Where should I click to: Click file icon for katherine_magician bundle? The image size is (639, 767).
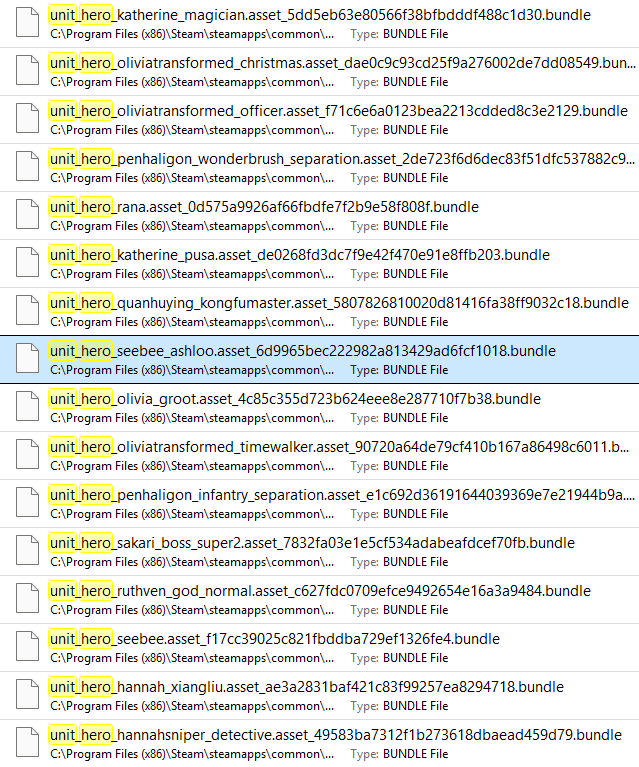(27, 23)
